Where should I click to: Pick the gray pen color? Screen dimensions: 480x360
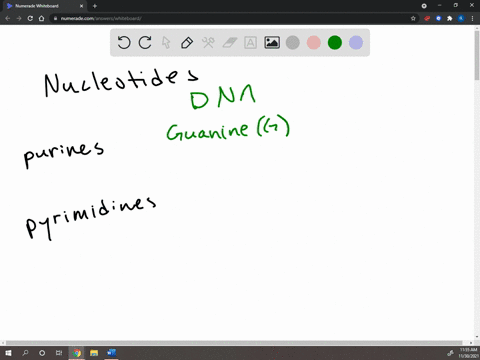293,43
